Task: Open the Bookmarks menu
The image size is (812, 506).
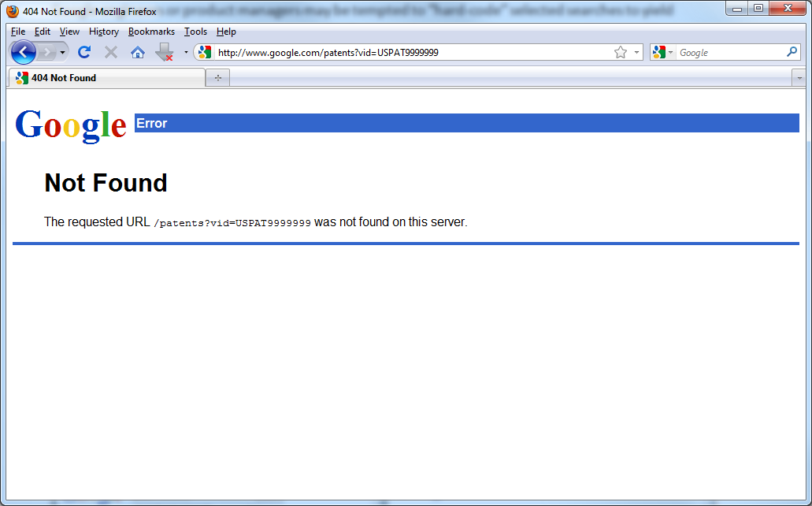Action: [x=151, y=32]
